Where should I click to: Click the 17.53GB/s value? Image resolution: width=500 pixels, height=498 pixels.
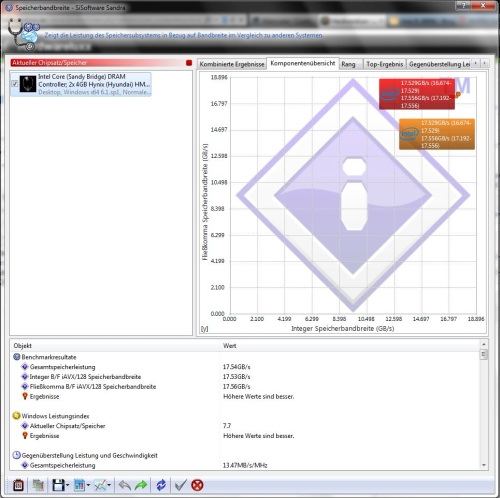pyautogui.click(x=237, y=377)
